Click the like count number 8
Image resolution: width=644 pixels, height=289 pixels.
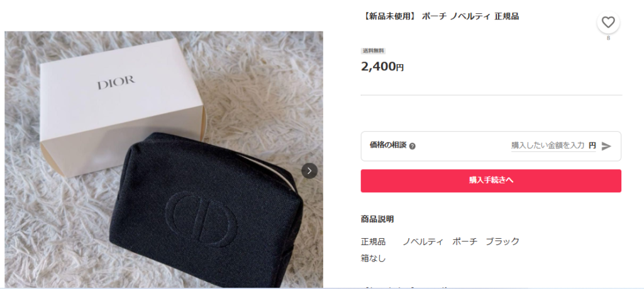pos(608,38)
